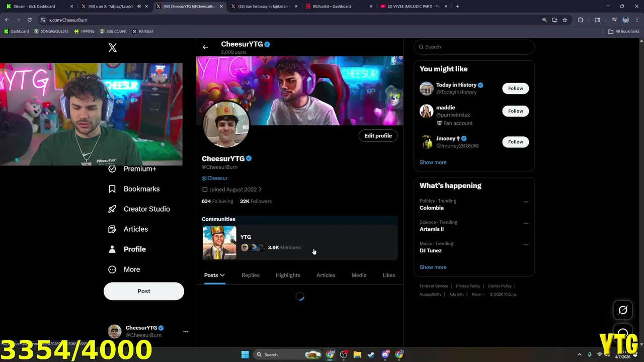Screen dimensions: 644x362
Task: Open the Windows Start menu
Action: coord(245,354)
